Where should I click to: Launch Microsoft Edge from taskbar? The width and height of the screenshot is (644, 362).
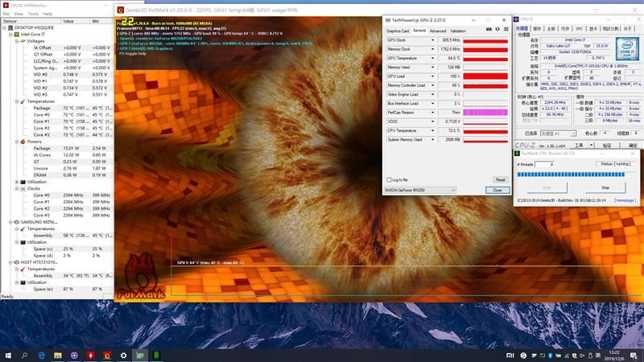pos(42,356)
